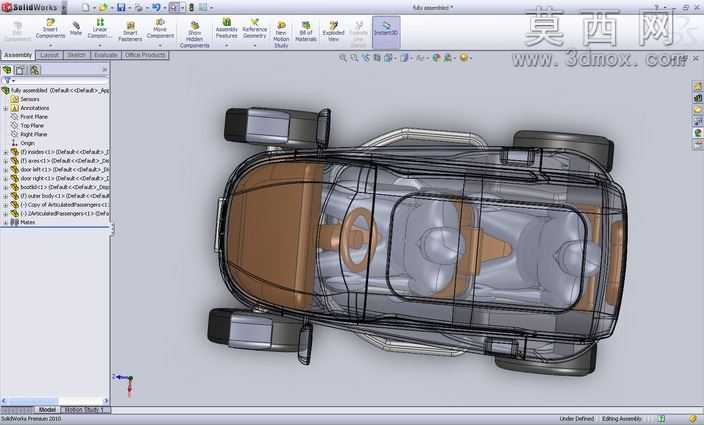Open View Settings light bulb icon

464,57
